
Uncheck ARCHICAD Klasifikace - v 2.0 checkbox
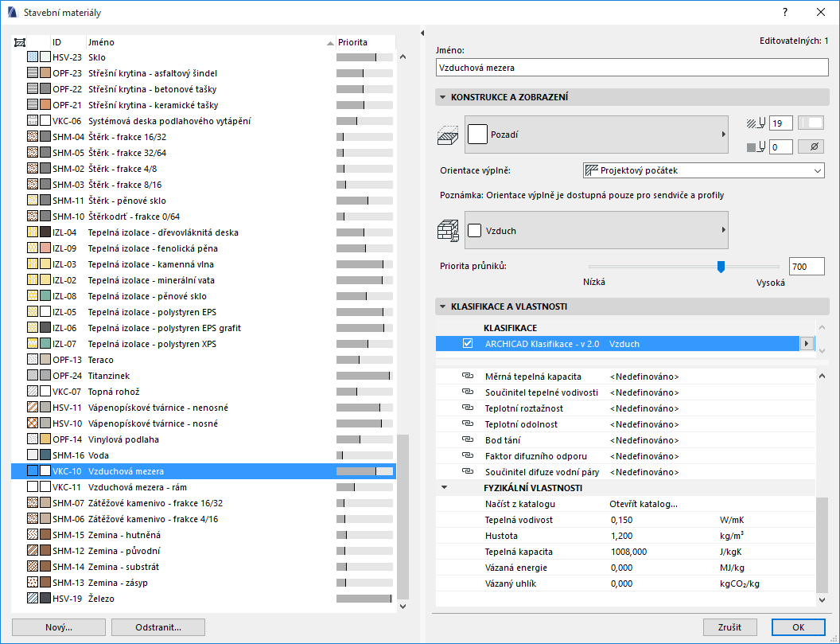pos(468,344)
